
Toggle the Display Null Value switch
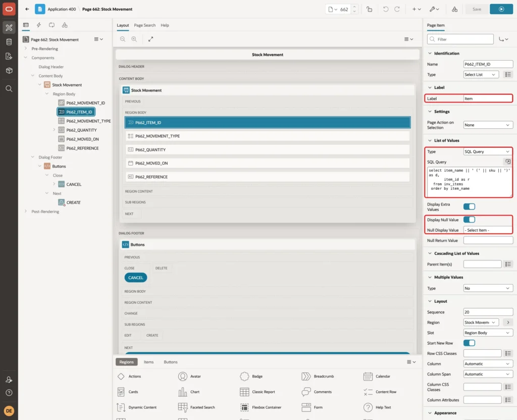469,220
